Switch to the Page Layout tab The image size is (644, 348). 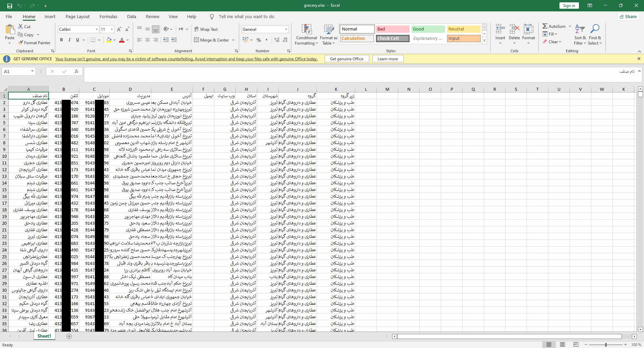77,17
